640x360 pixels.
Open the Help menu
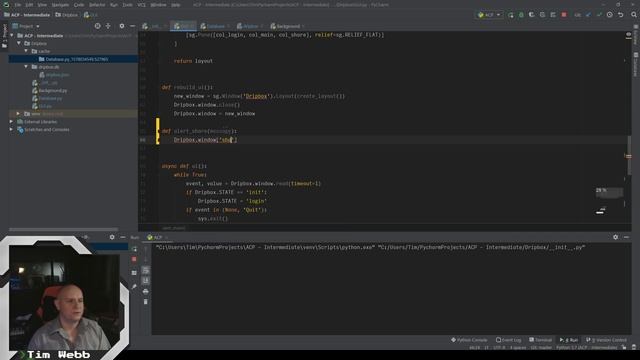[x=176, y=5]
